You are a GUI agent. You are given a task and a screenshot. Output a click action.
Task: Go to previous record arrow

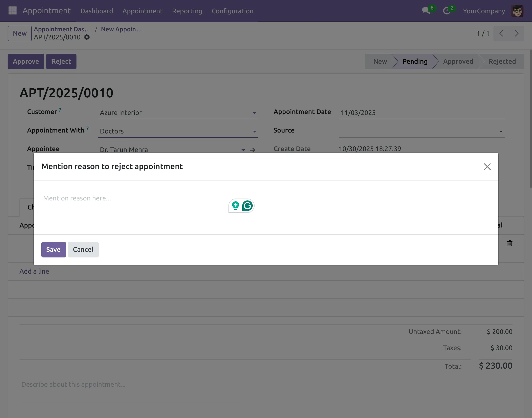click(x=501, y=33)
